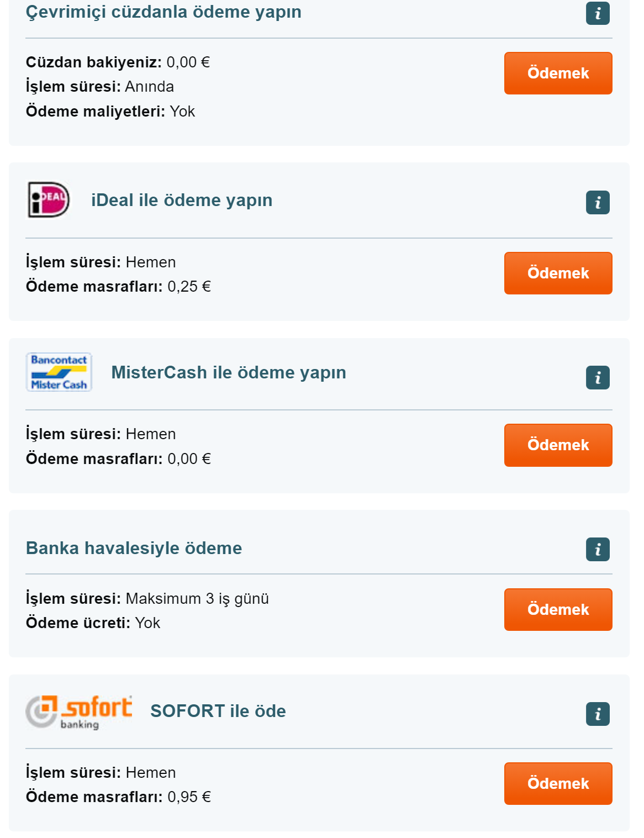Viewport: 644px width, 838px height.
Task: Click the iDeal logo
Action: tap(49, 199)
